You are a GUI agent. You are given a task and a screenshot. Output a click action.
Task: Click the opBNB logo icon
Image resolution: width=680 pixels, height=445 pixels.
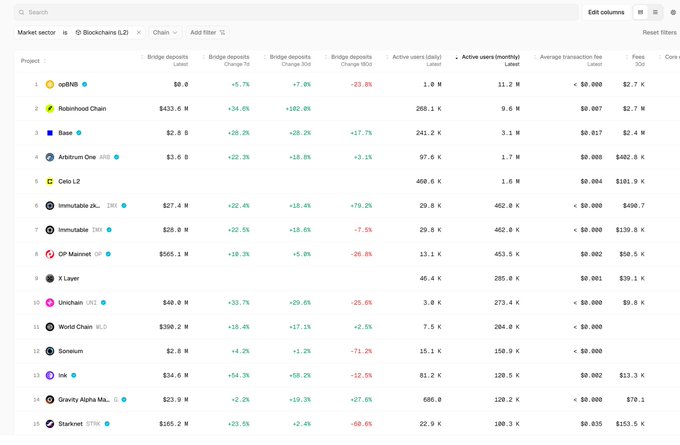click(50, 84)
